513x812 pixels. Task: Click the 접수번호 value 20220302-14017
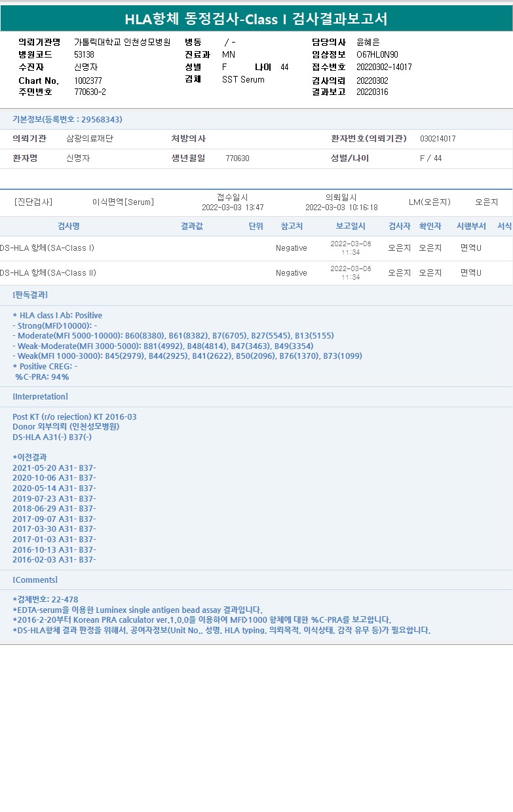point(384,67)
